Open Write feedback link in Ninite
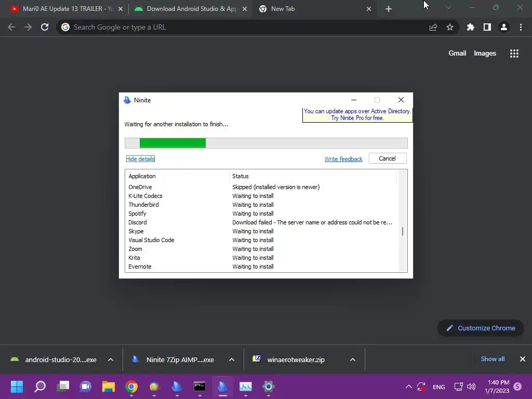The height and width of the screenshot is (399, 532). coord(343,159)
